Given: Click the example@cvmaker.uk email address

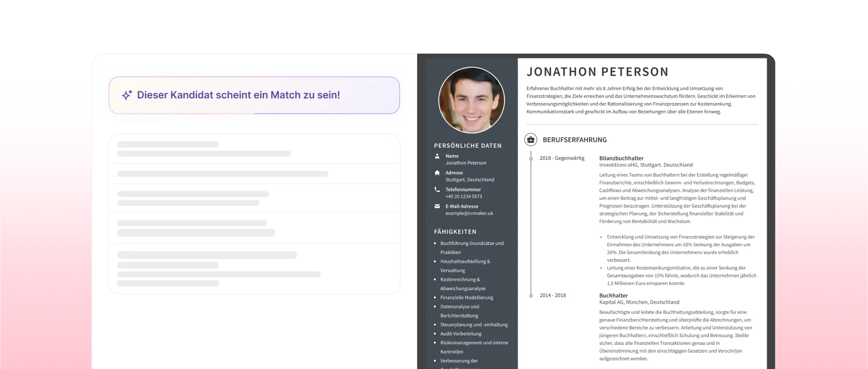Looking at the screenshot, I should [x=469, y=213].
